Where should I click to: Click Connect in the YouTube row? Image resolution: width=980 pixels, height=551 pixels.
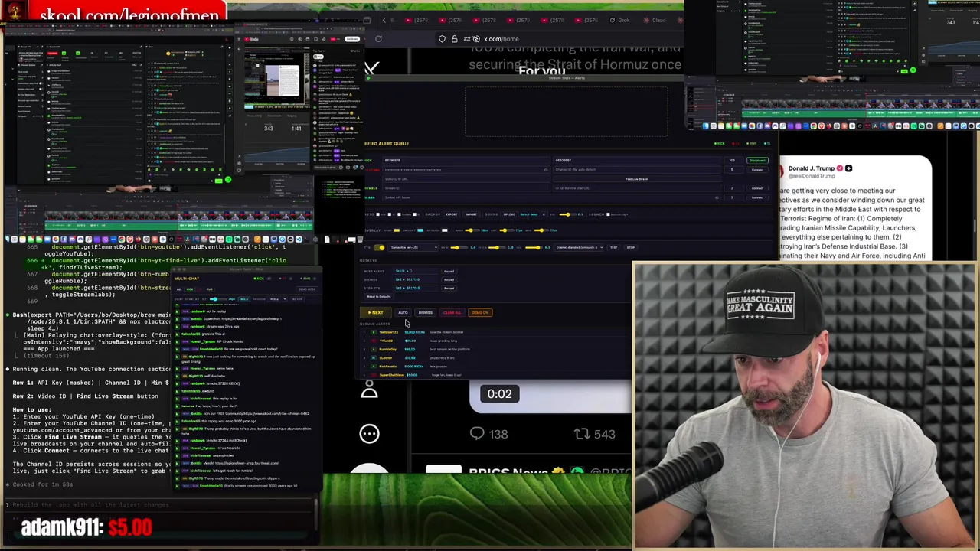coord(757,170)
